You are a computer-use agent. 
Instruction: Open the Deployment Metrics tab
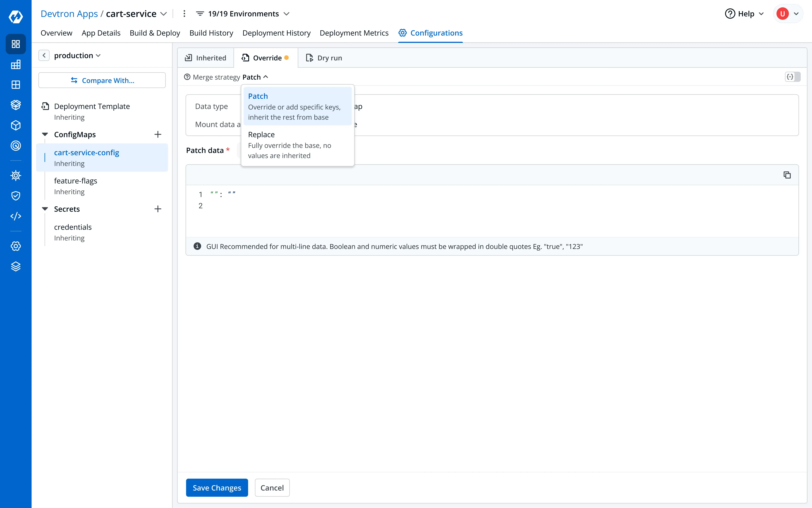pos(354,33)
